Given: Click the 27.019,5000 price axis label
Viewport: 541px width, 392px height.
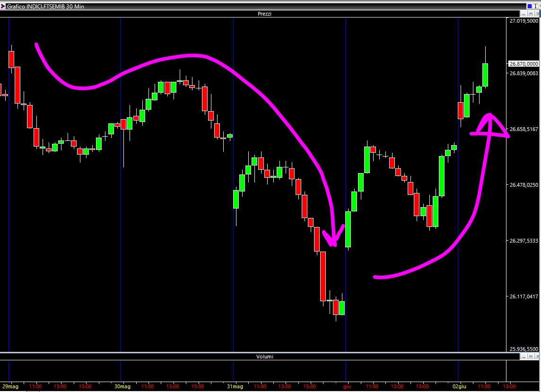Looking at the screenshot, I should (x=524, y=21).
